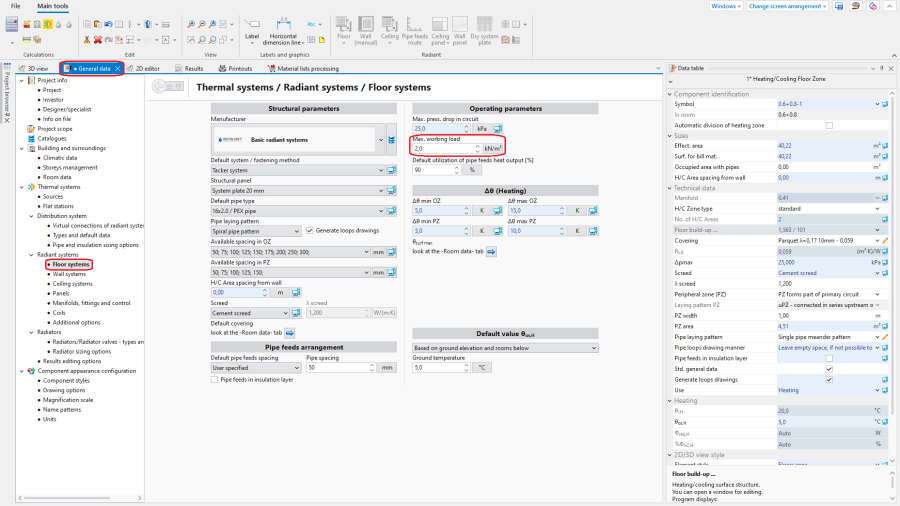Click apply icon next to System plate 20 mm
Viewport: 900px width, 506px height.
391,190
